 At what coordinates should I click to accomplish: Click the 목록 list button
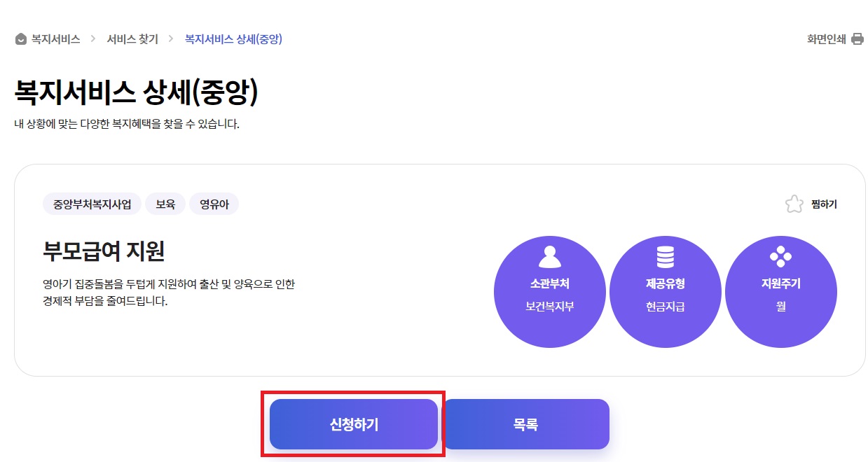tap(525, 423)
